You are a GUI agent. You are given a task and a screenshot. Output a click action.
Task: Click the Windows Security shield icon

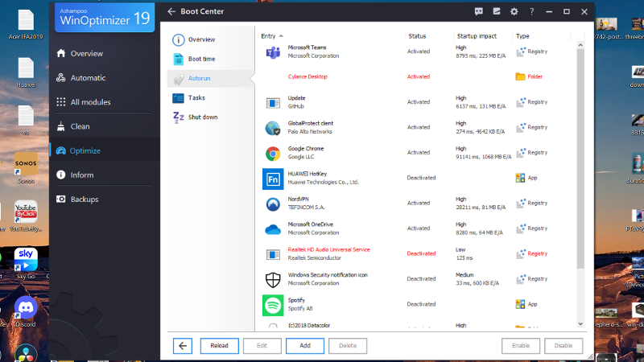coord(273,280)
